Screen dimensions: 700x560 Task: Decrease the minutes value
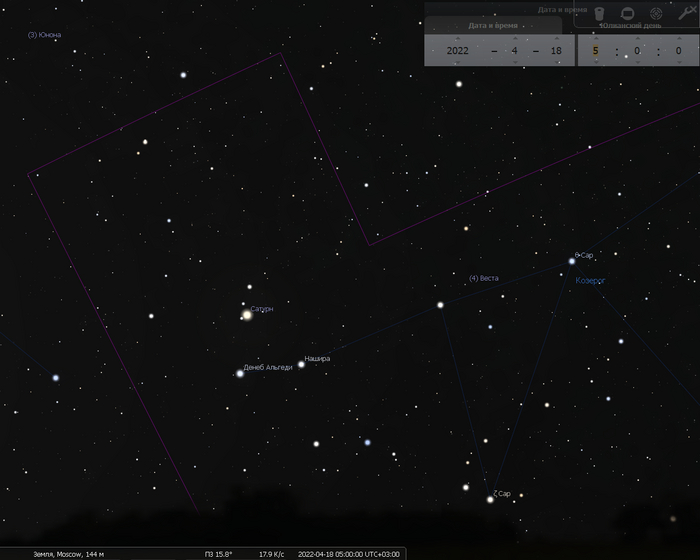click(x=638, y=63)
